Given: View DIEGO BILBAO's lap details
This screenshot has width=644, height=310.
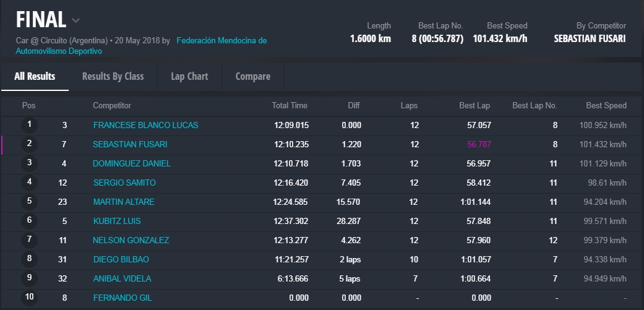Looking at the screenshot, I should (121, 260).
